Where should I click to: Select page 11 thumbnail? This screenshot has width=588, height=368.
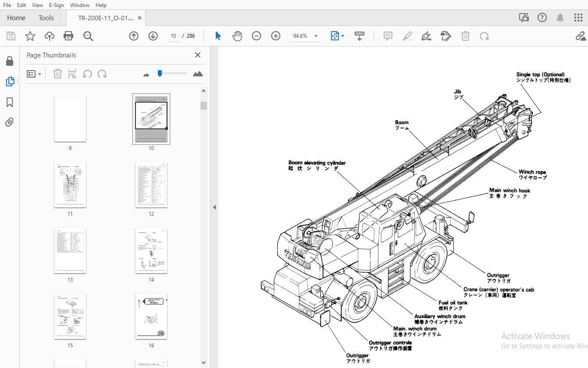pos(70,185)
